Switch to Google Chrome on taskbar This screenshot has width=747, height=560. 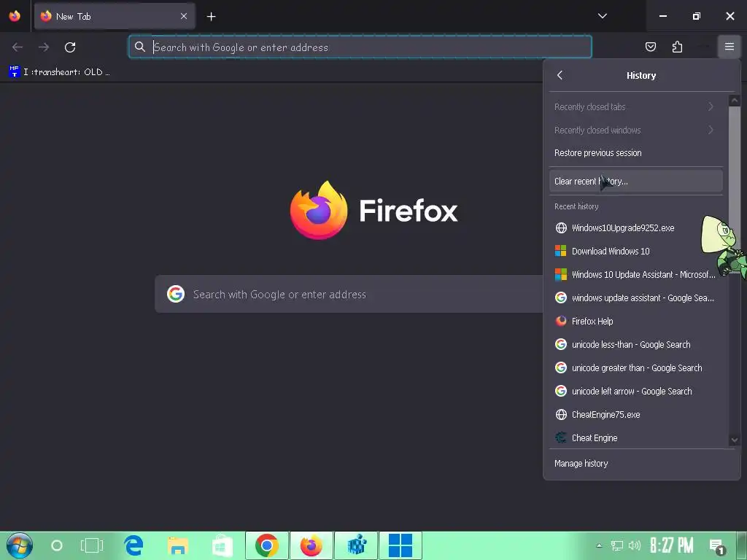[x=267, y=545]
